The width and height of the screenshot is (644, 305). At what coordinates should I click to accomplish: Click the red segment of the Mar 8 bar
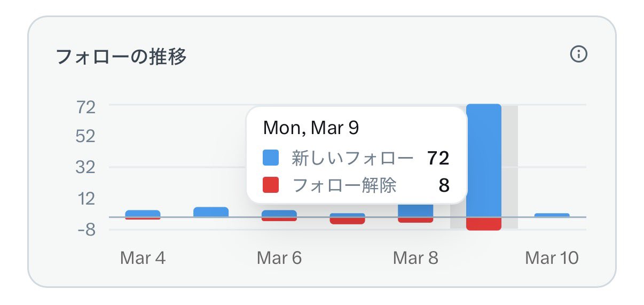415,220
